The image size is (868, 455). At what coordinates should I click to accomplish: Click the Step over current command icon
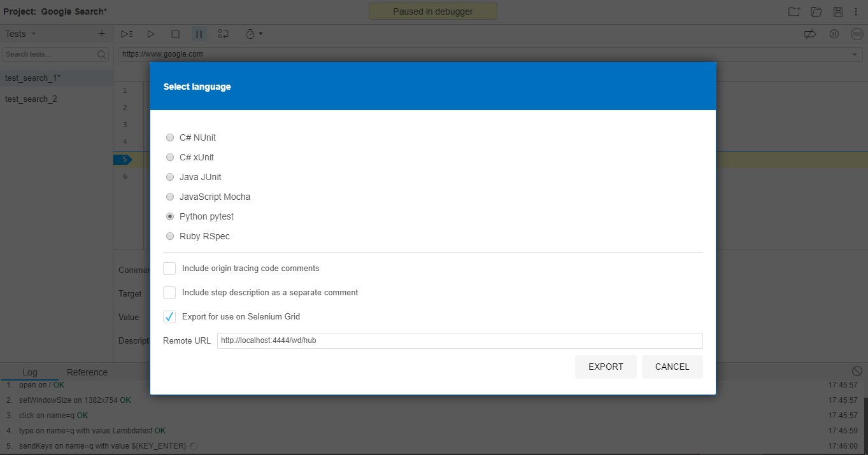(222, 34)
